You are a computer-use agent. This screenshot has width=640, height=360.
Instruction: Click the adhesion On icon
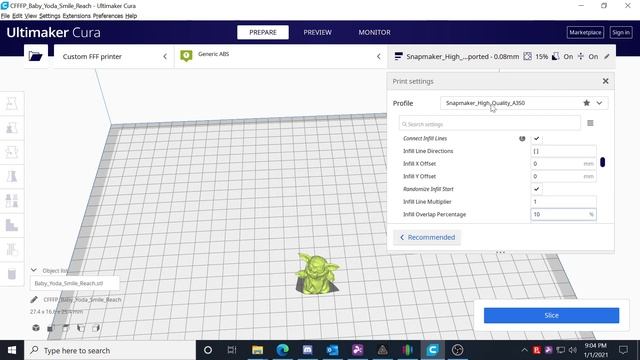coord(581,56)
